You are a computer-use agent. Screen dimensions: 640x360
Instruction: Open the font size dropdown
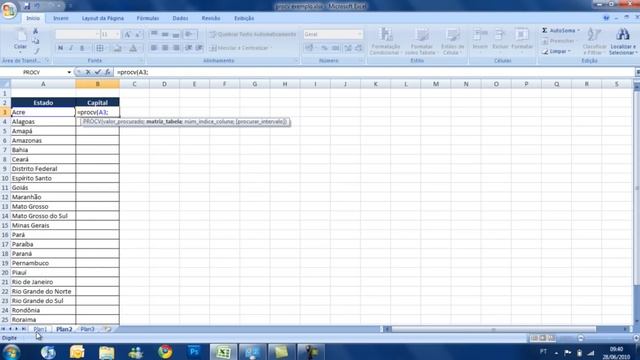point(118,34)
